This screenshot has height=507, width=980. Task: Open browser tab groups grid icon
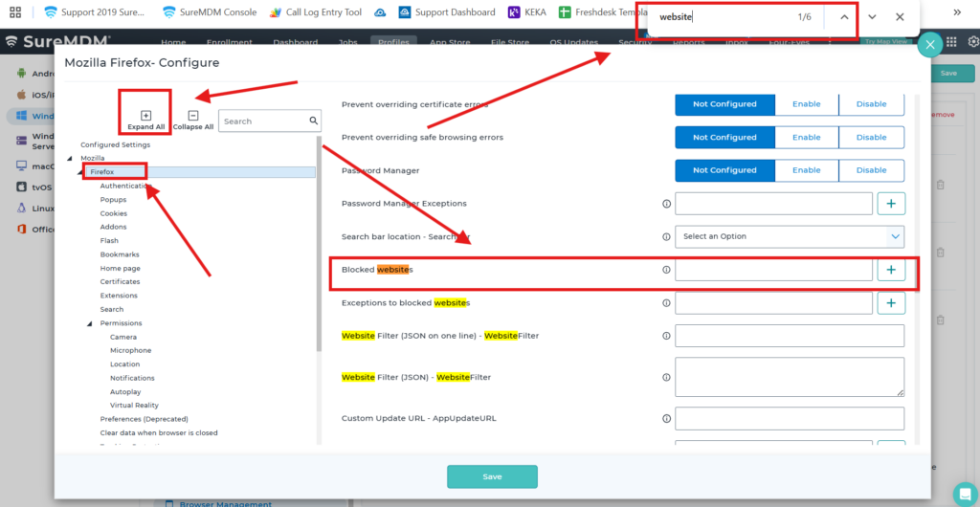pos(15,11)
